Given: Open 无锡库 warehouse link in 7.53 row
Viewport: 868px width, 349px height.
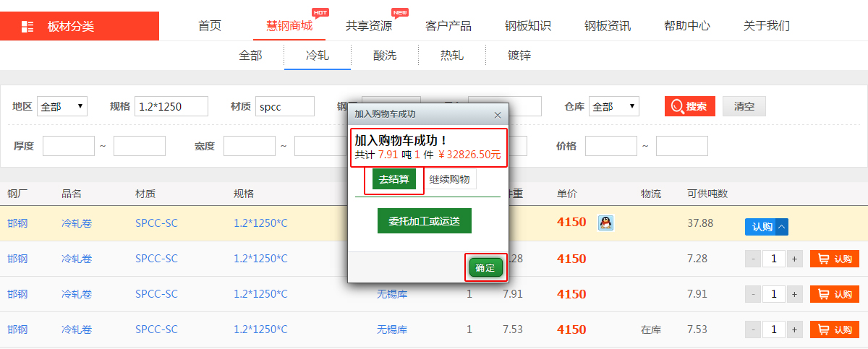Looking at the screenshot, I should pos(392,329).
